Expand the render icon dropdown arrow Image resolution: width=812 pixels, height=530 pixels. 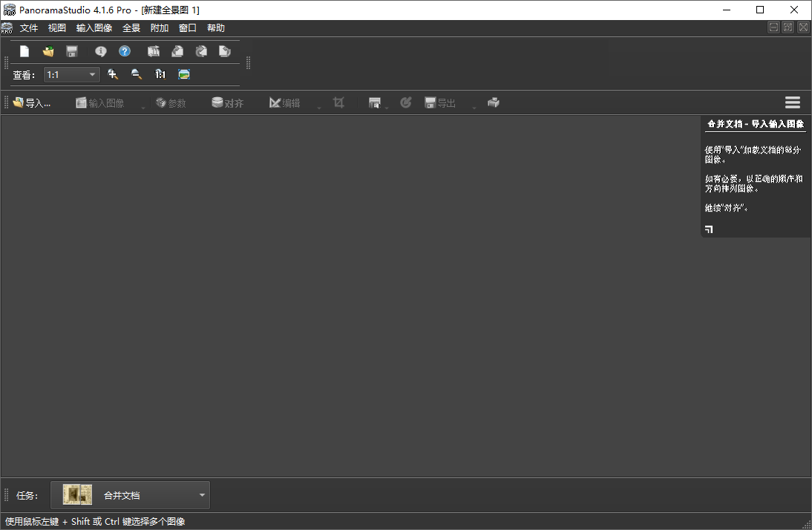tap(386, 107)
